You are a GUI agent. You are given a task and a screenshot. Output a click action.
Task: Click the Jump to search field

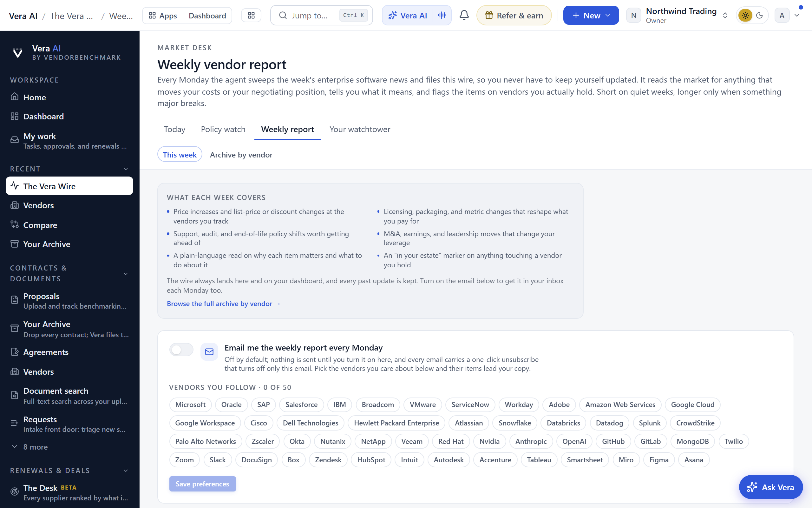click(x=321, y=16)
